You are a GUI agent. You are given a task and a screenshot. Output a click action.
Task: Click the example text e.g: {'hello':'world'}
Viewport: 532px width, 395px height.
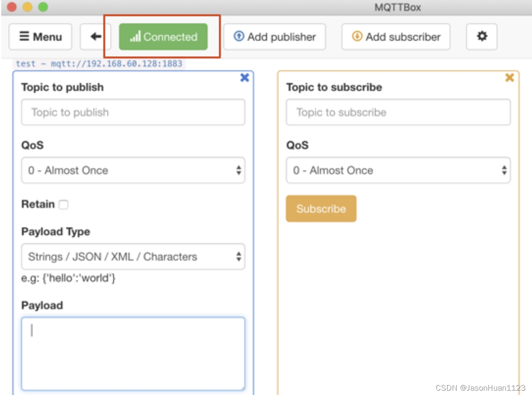[x=68, y=278]
